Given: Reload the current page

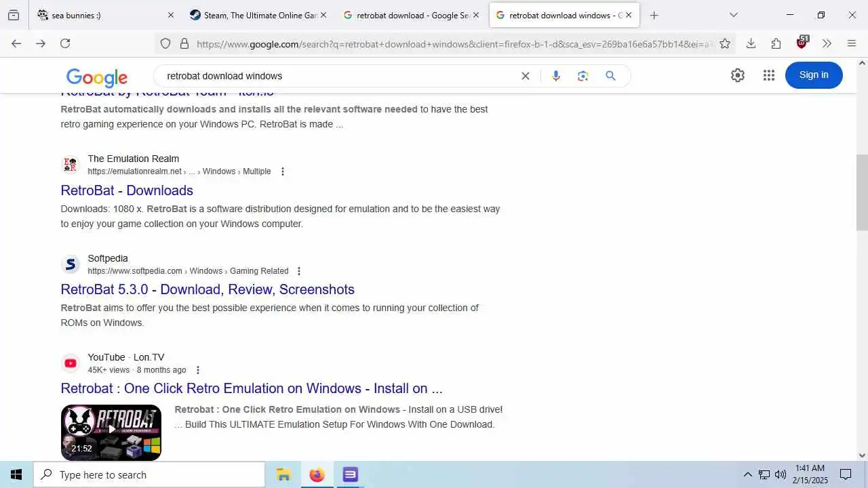Looking at the screenshot, I should (65, 43).
